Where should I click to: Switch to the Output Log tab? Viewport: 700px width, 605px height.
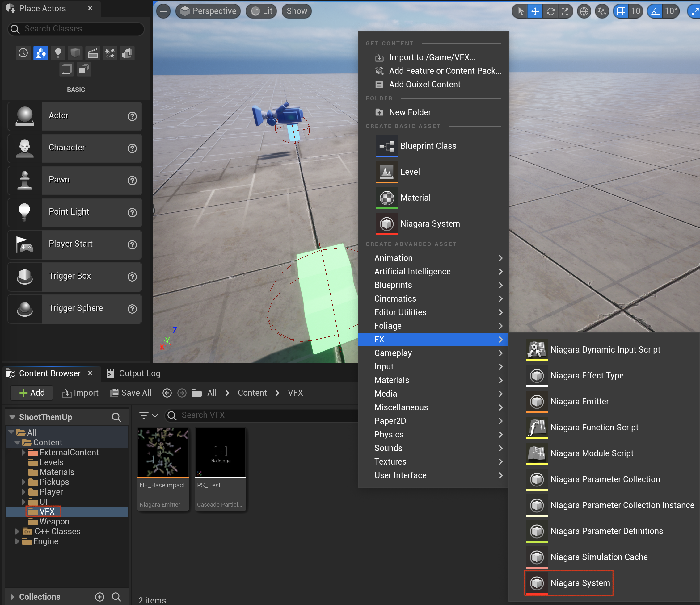(133, 373)
